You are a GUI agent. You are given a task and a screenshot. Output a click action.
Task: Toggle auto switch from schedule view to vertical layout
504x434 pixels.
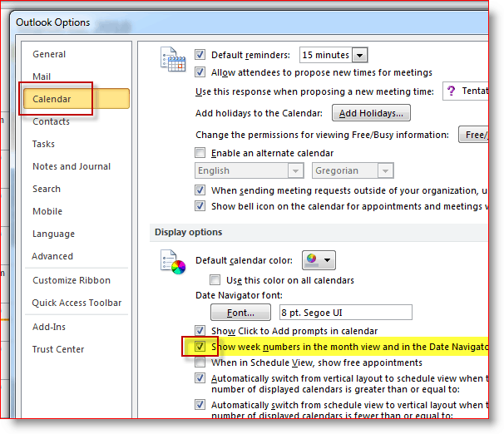(200, 404)
